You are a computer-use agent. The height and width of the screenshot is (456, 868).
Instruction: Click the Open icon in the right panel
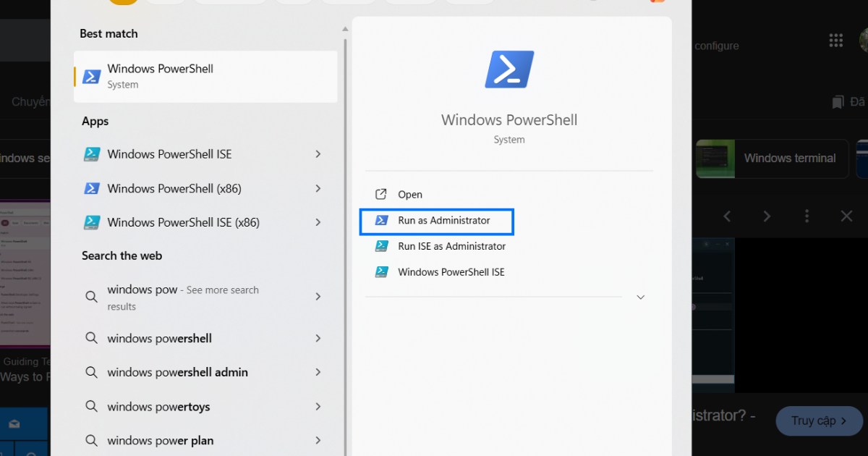click(381, 194)
